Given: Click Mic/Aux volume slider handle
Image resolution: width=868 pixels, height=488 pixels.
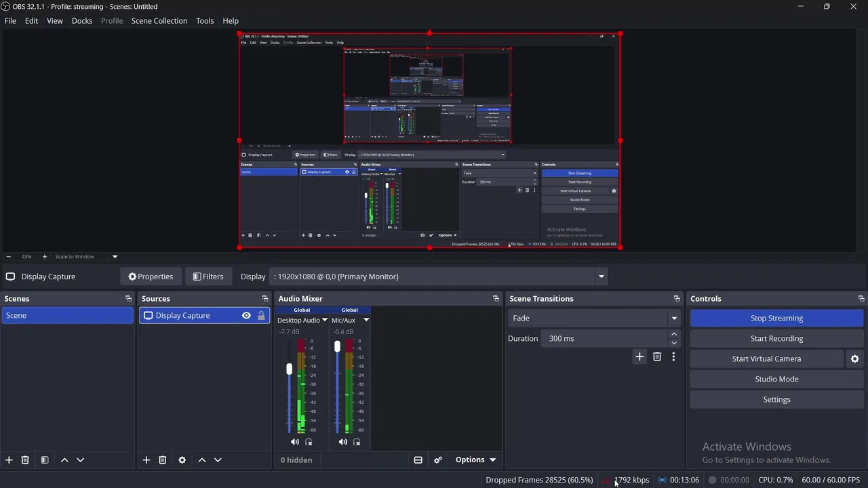Looking at the screenshot, I should pos(337,346).
